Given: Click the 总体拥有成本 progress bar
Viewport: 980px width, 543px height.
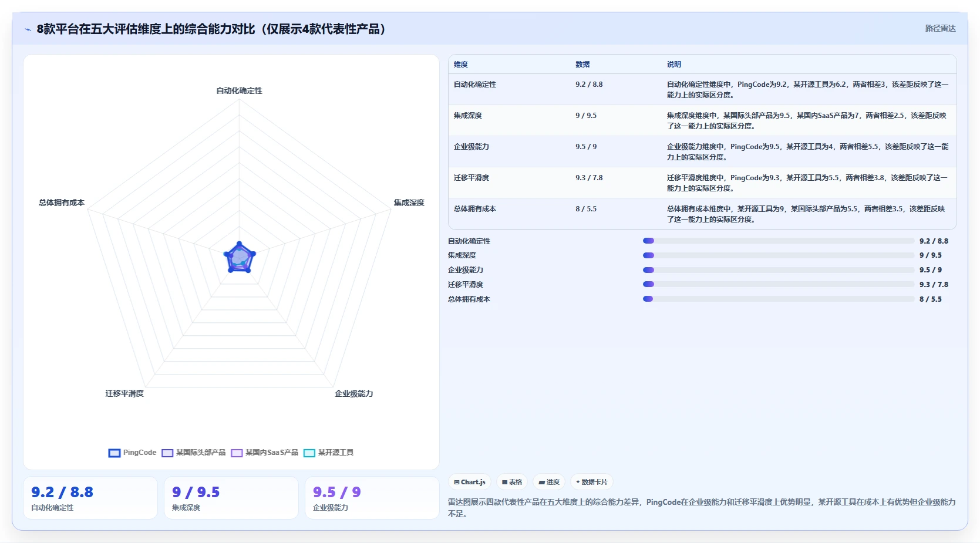Looking at the screenshot, I should [779, 299].
